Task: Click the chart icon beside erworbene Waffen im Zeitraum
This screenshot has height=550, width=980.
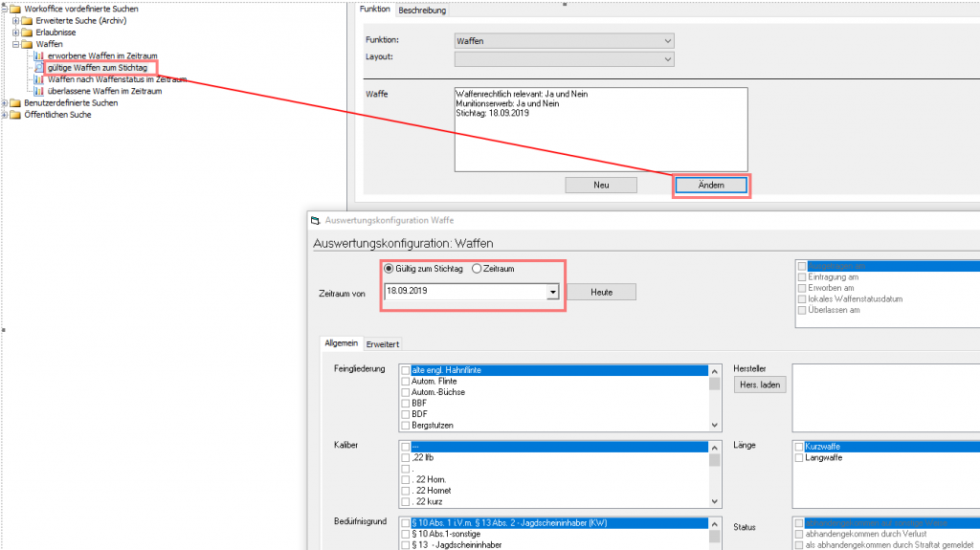Action: pos(39,56)
